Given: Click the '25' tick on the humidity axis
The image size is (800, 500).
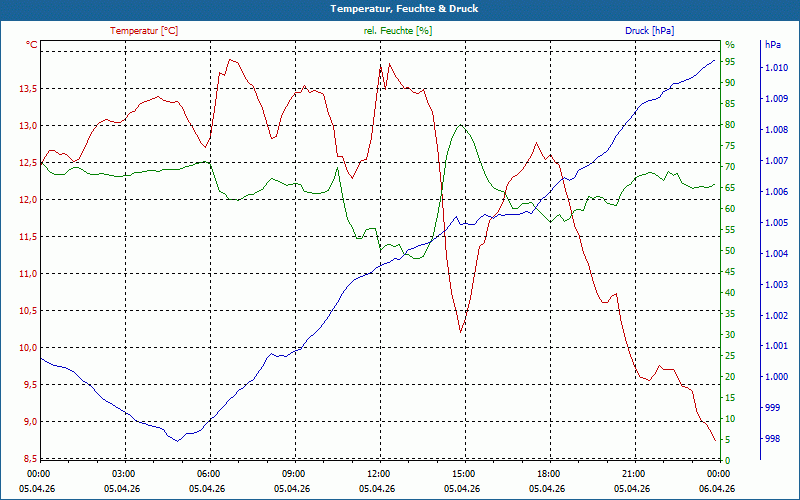Looking at the screenshot, I should pos(730,356).
